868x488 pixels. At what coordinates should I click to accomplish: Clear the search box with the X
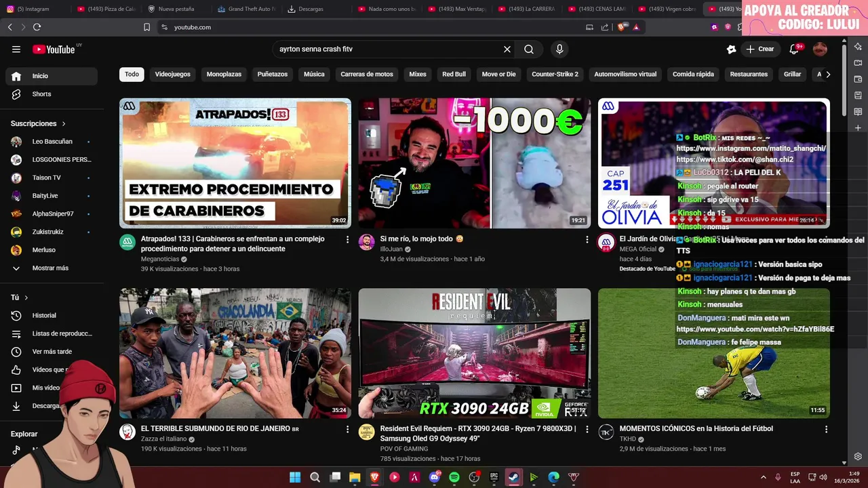tap(507, 49)
